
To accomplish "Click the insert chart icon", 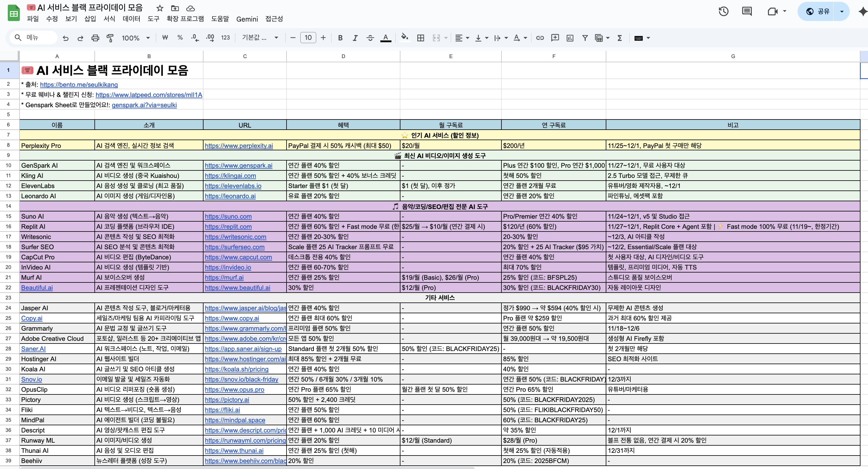I will coord(570,38).
